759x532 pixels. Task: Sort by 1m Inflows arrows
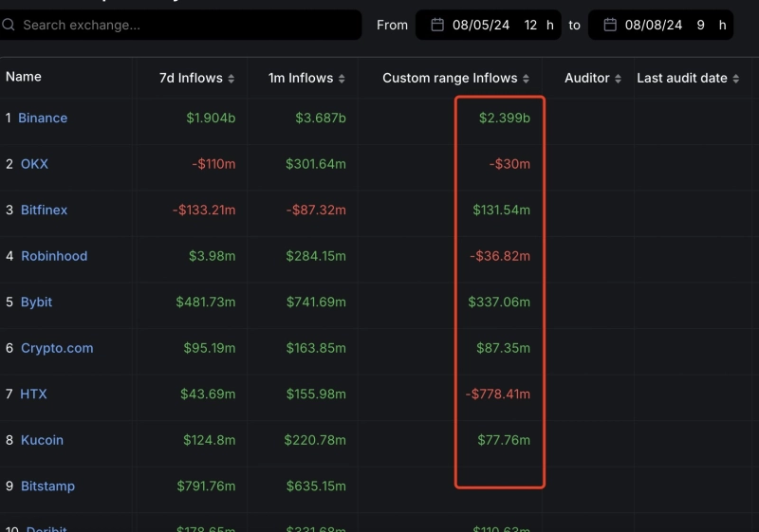point(342,79)
